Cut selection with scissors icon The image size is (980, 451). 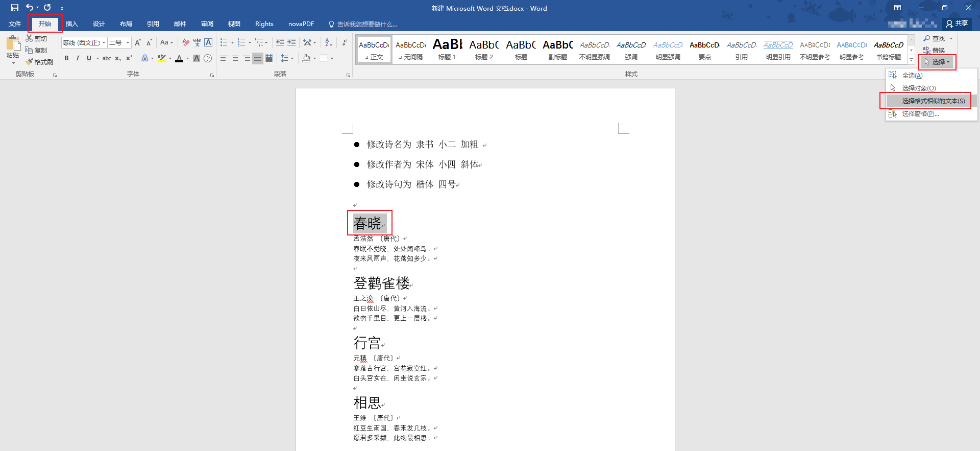pos(36,38)
